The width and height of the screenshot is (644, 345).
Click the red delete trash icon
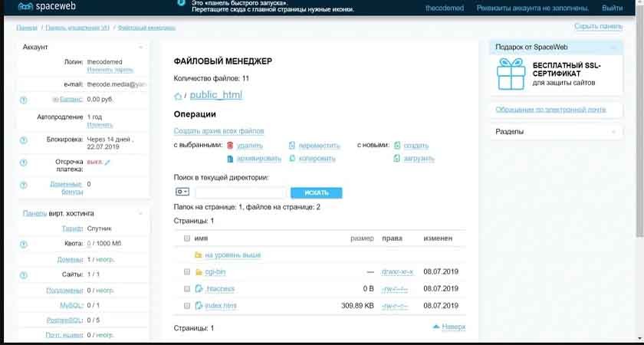[230, 146]
